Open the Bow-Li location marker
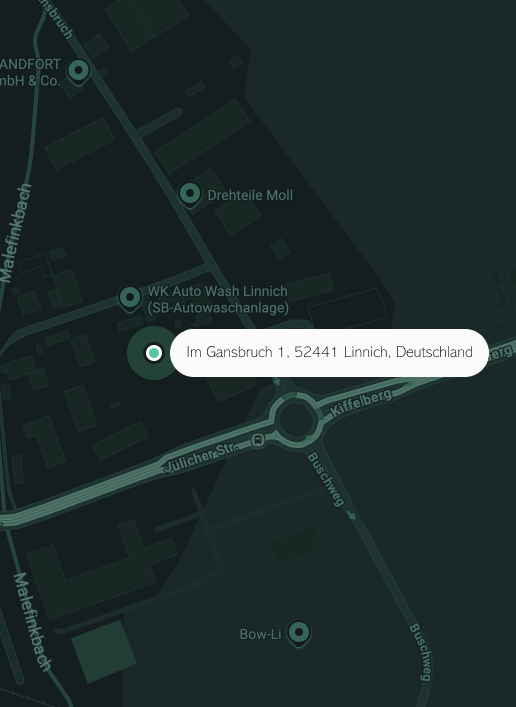This screenshot has width=516, height=707. [299, 633]
